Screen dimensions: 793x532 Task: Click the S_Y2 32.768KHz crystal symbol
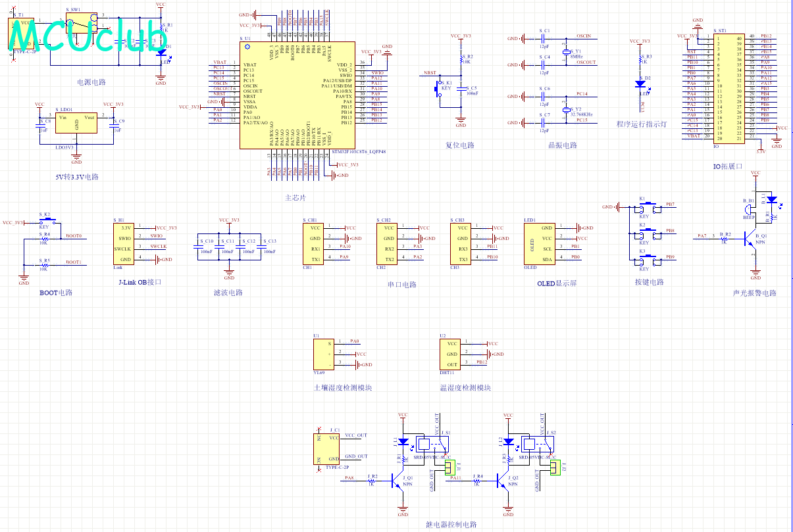pos(566,109)
